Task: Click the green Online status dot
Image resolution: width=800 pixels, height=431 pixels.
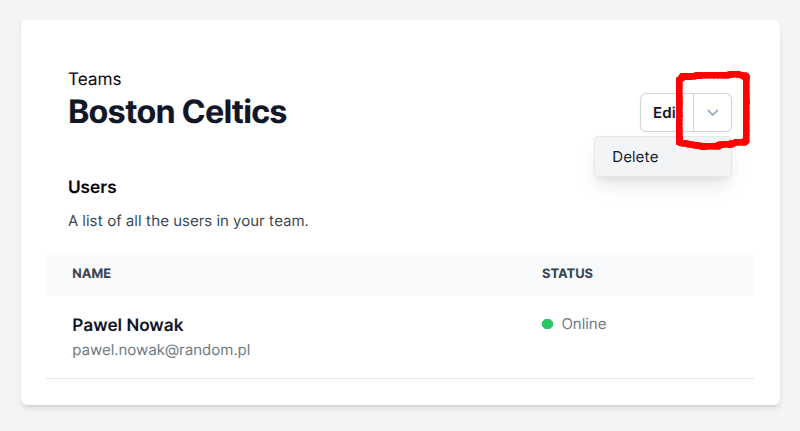Action: [547, 324]
